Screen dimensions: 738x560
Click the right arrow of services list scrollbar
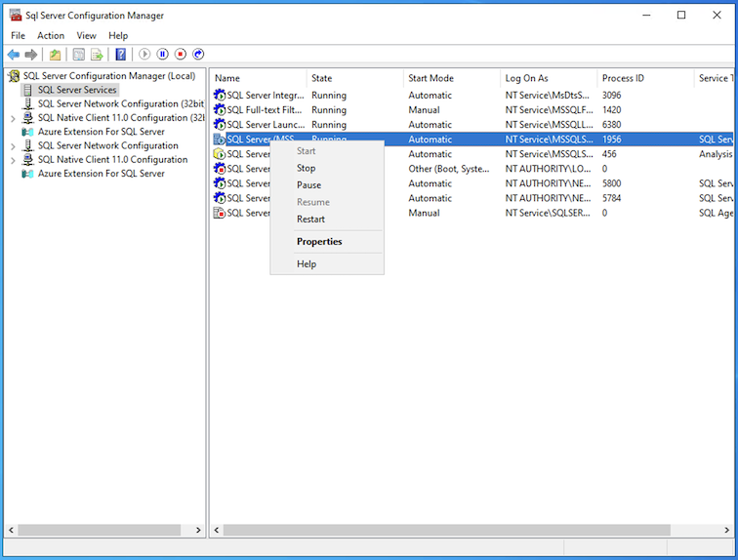click(x=726, y=530)
